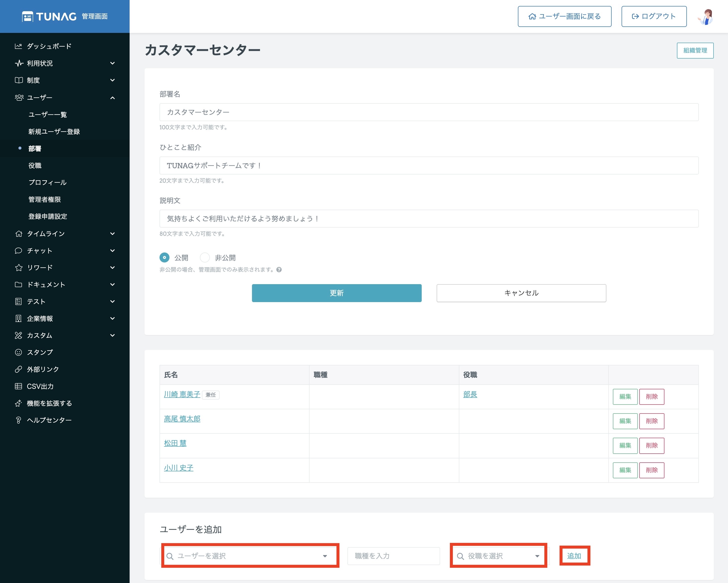Select 部署 in sidebar submenu
The image size is (728, 583).
(x=35, y=148)
